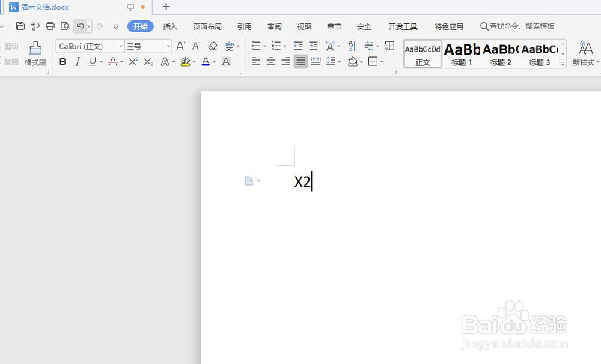
Task: Click the font color A button
Action: pos(206,62)
